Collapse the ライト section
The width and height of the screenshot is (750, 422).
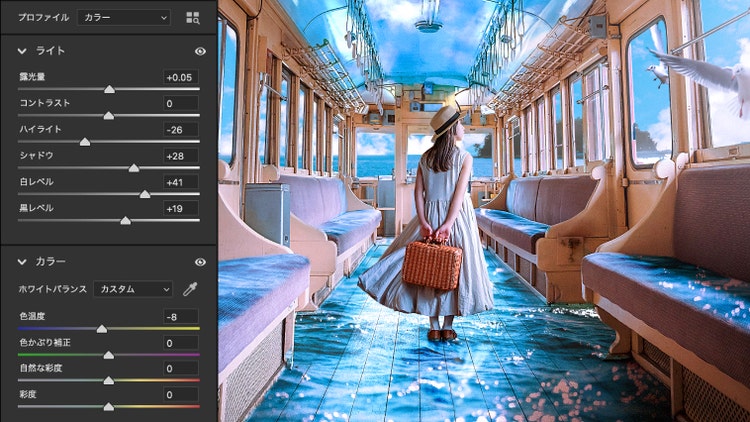(x=22, y=51)
